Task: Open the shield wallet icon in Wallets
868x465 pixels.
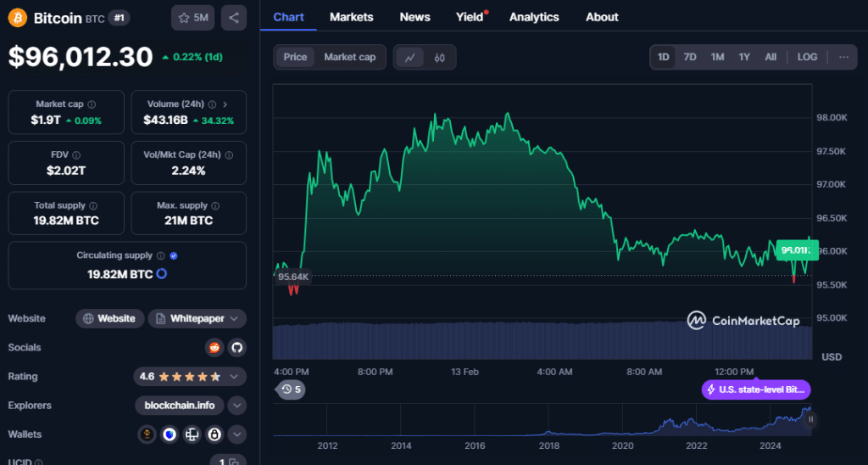Action: point(170,434)
